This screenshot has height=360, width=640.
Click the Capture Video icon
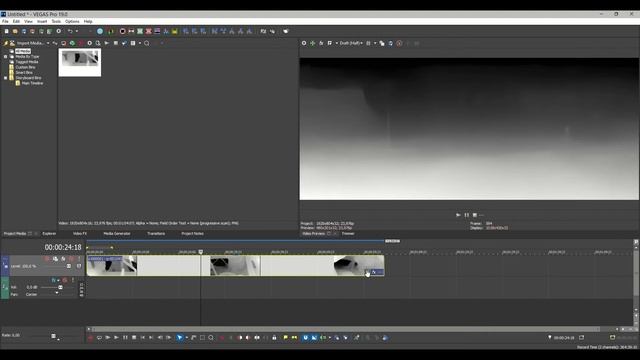coord(63,43)
